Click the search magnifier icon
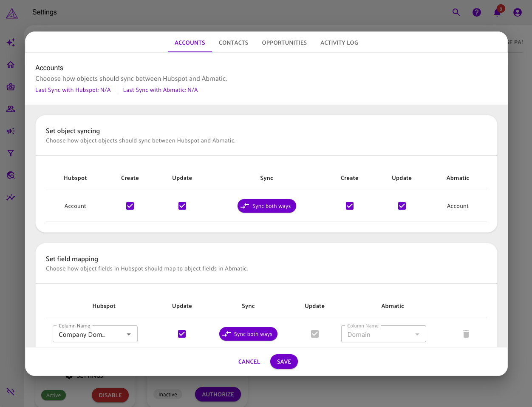Screen dimensions: 532x407 click(x=456, y=12)
